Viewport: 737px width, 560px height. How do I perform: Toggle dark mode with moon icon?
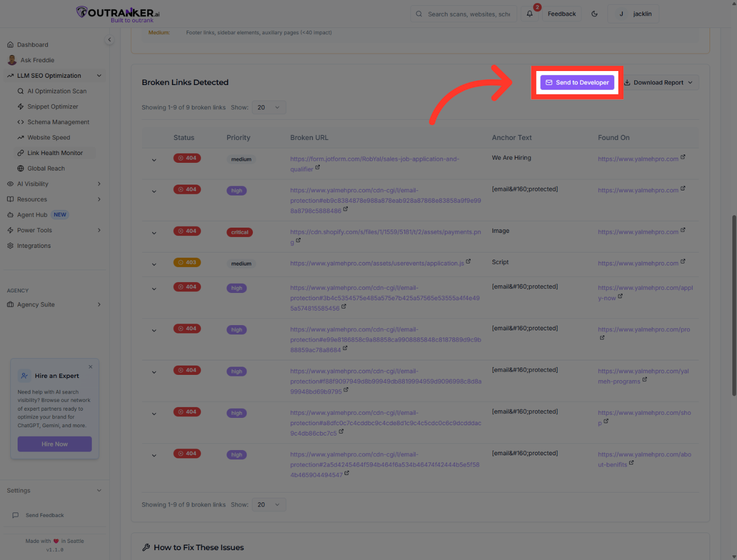(594, 14)
